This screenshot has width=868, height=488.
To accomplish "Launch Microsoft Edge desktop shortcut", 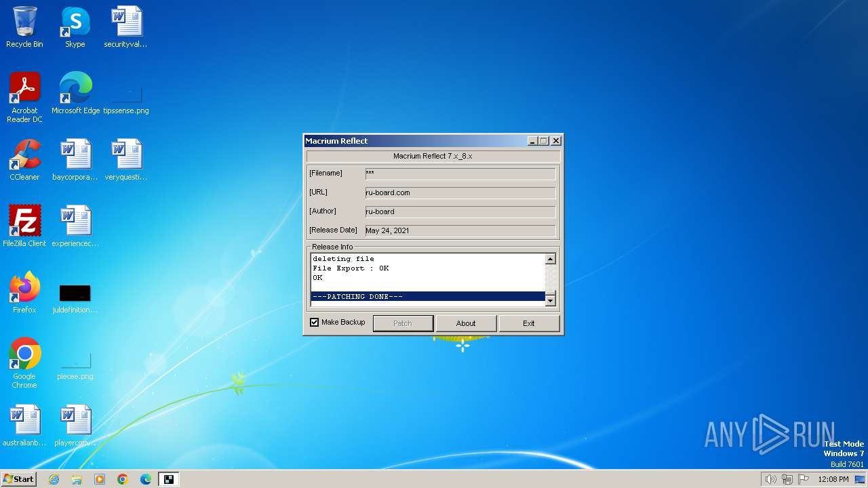I will 75,94.
